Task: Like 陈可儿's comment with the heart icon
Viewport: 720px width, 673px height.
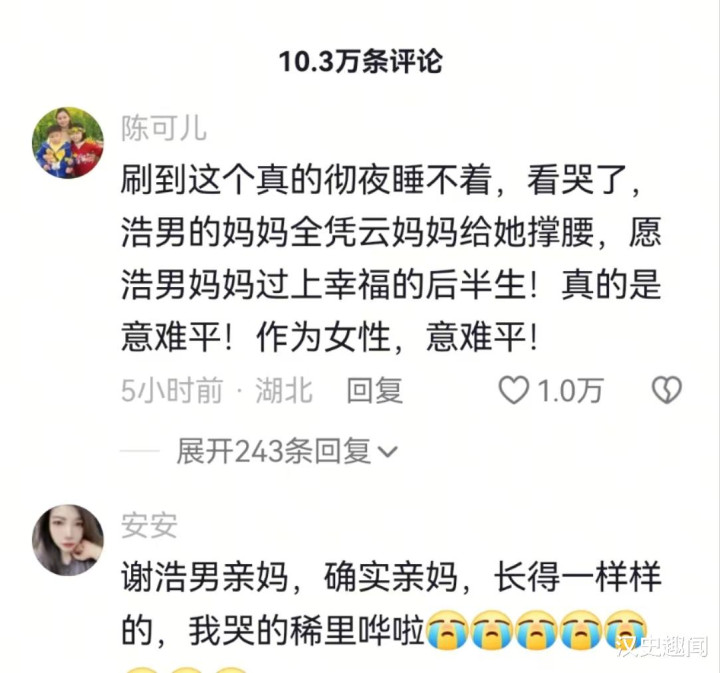Action: [x=513, y=390]
